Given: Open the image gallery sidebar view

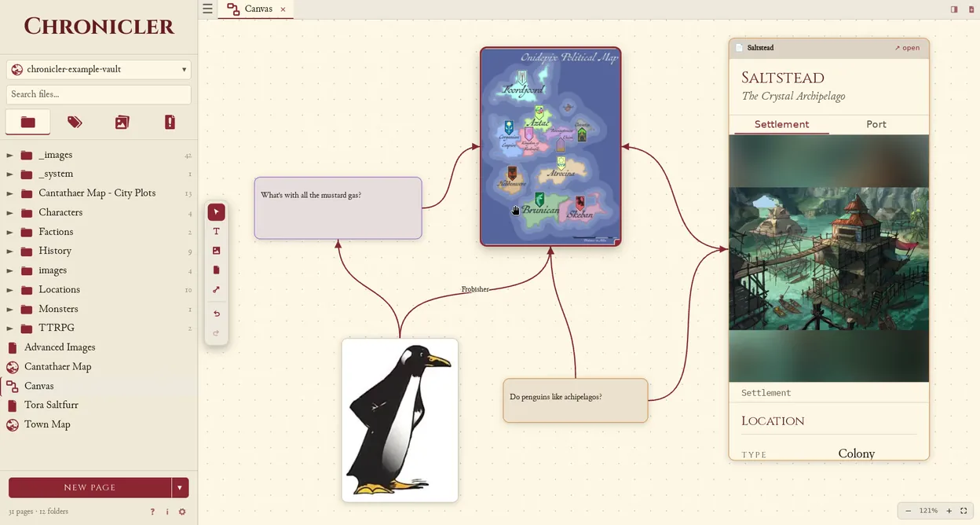Looking at the screenshot, I should [122, 122].
